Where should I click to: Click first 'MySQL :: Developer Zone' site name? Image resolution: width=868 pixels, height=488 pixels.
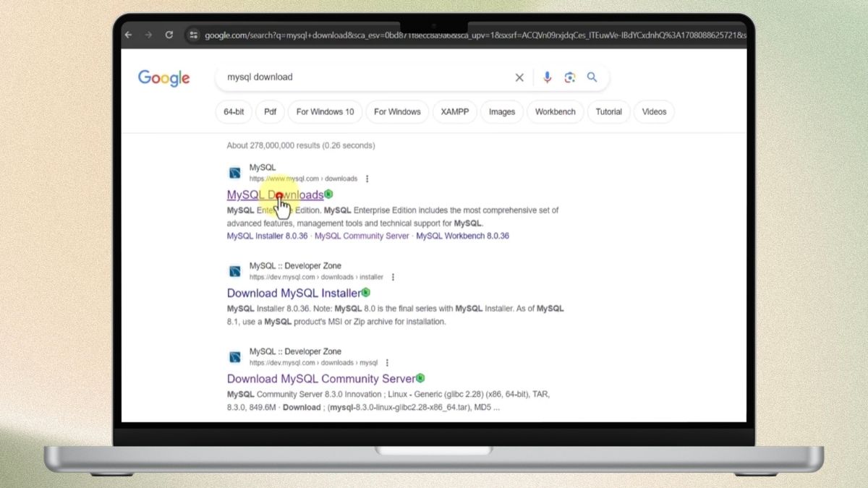[x=295, y=266]
